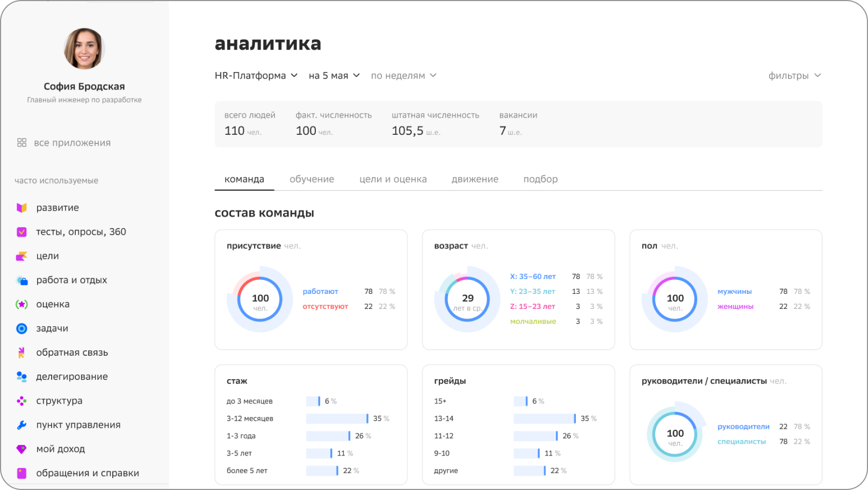The width and height of the screenshot is (868, 490).
Task: Click the все приложения grid icon
Action: [21, 143]
